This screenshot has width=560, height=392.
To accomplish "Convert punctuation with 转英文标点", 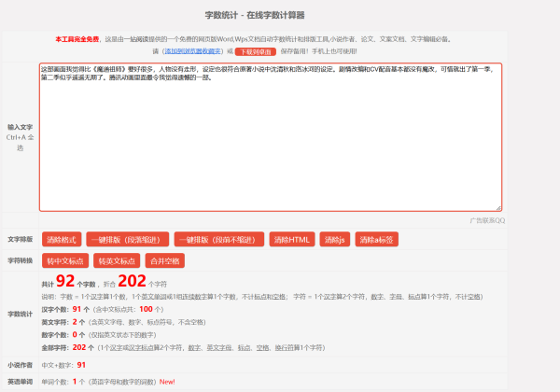I will tap(117, 260).
